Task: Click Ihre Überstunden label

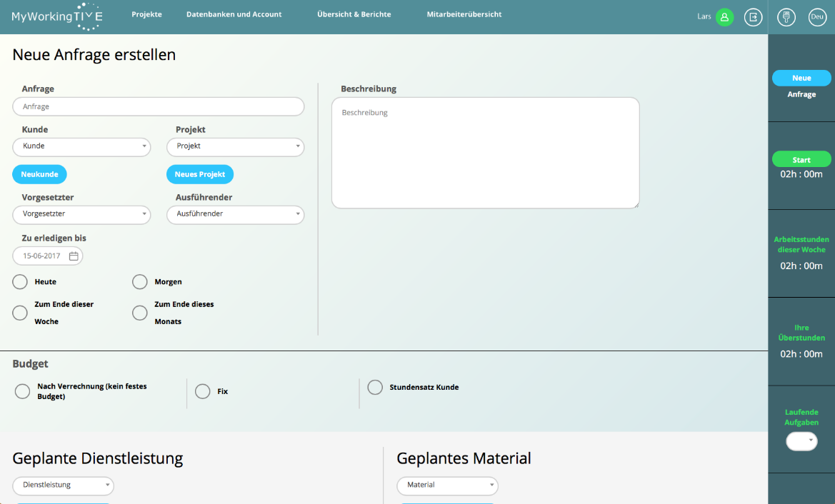Action: [x=801, y=333]
